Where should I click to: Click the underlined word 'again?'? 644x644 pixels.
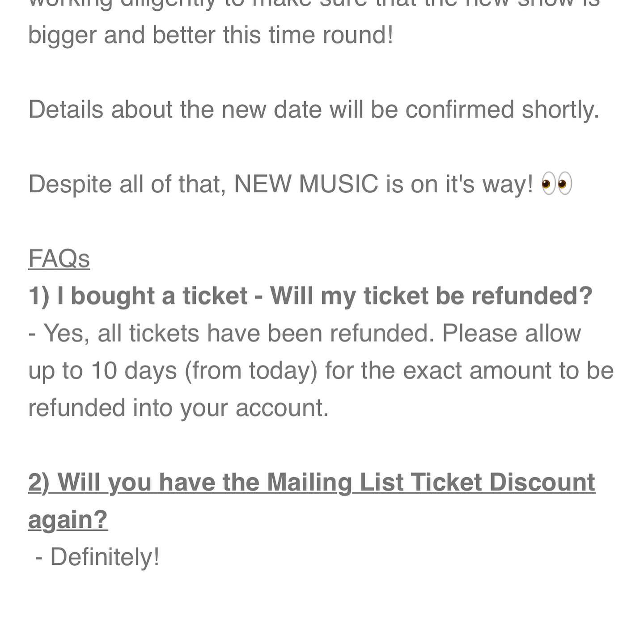point(68,520)
